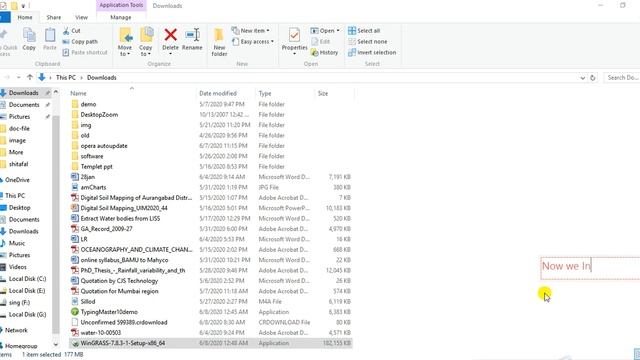Click This PC in address bar
This screenshot has height=360, width=640.
[66, 77]
